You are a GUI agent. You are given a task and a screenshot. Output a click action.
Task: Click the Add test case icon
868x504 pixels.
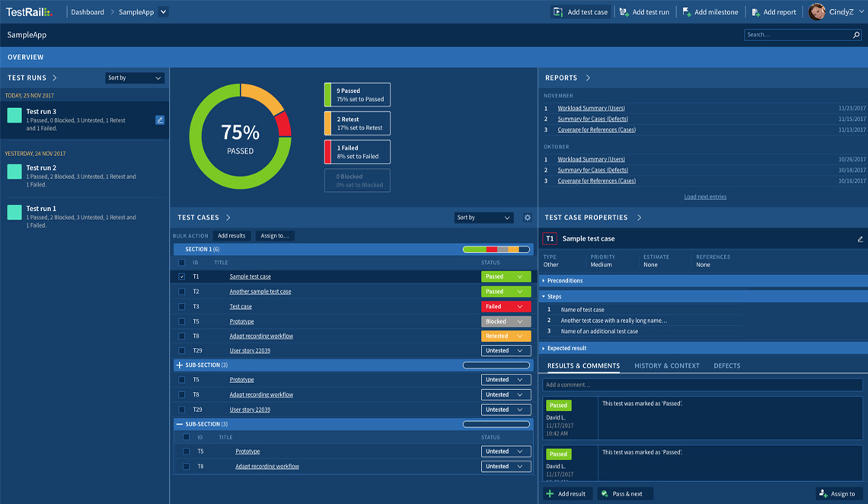pyautogui.click(x=558, y=12)
